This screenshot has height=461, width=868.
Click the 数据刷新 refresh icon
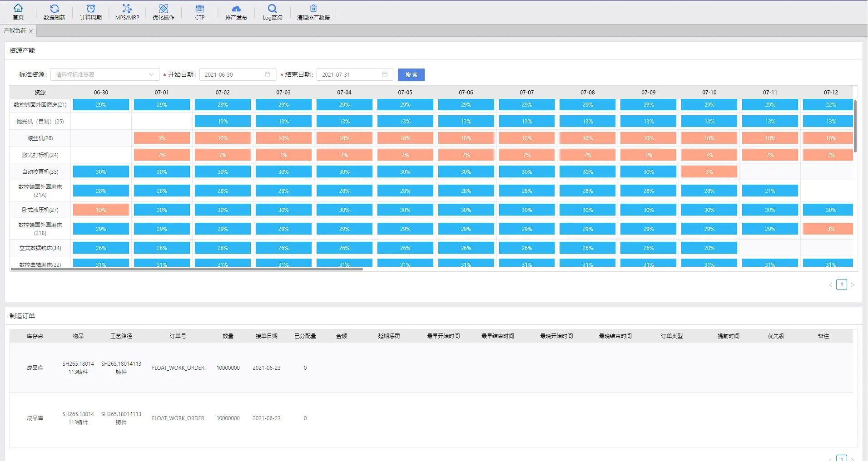click(55, 8)
